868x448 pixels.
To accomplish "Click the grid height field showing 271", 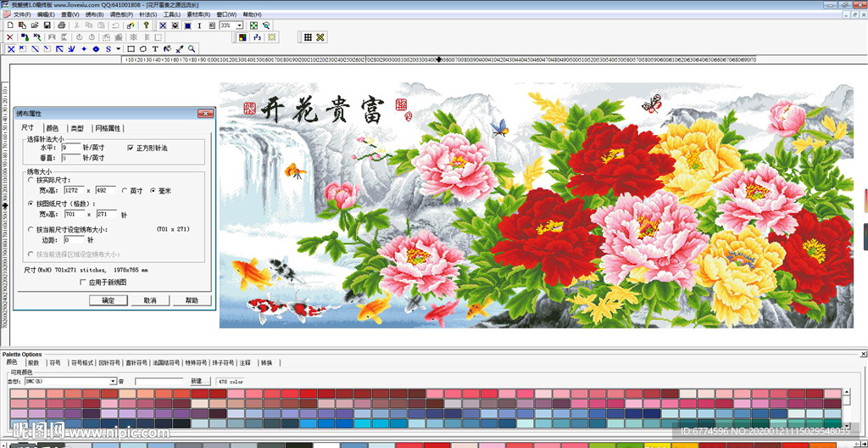I will 107,214.
